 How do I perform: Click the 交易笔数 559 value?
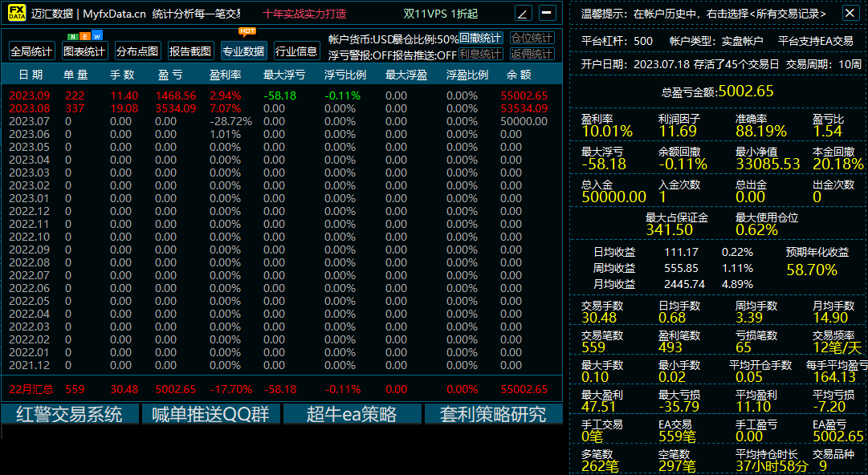593,347
